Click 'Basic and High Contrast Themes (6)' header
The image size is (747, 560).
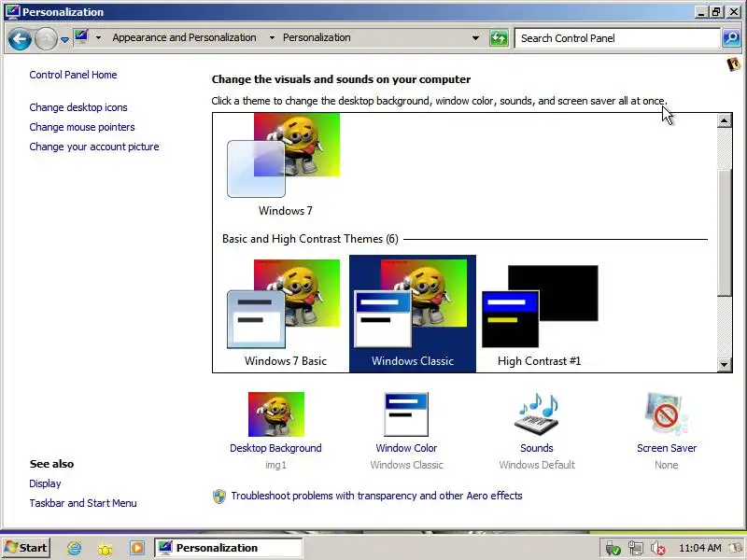click(x=310, y=239)
